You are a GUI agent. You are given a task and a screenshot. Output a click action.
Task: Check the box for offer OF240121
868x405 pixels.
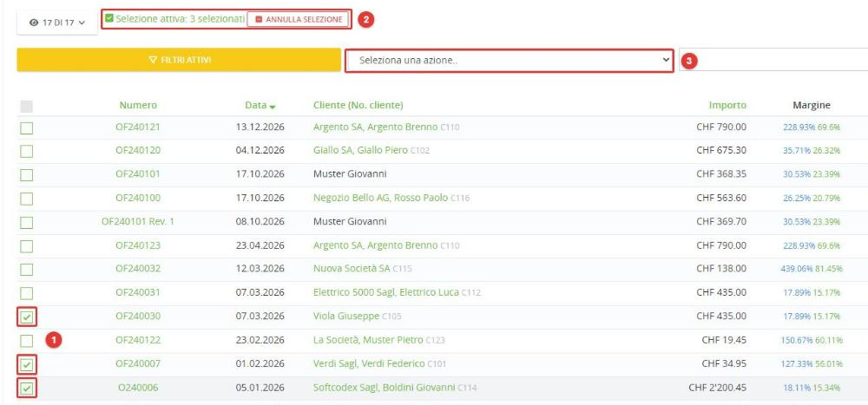pos(26,127)
